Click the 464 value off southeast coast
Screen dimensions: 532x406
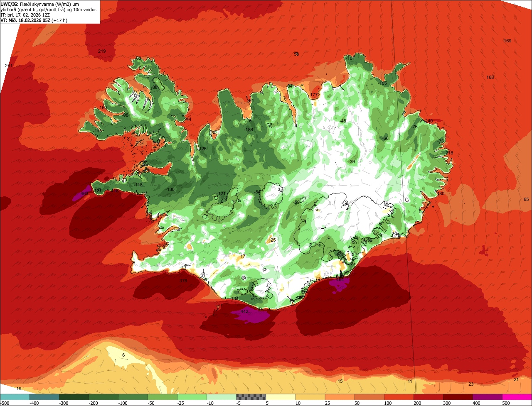[340, 279]
